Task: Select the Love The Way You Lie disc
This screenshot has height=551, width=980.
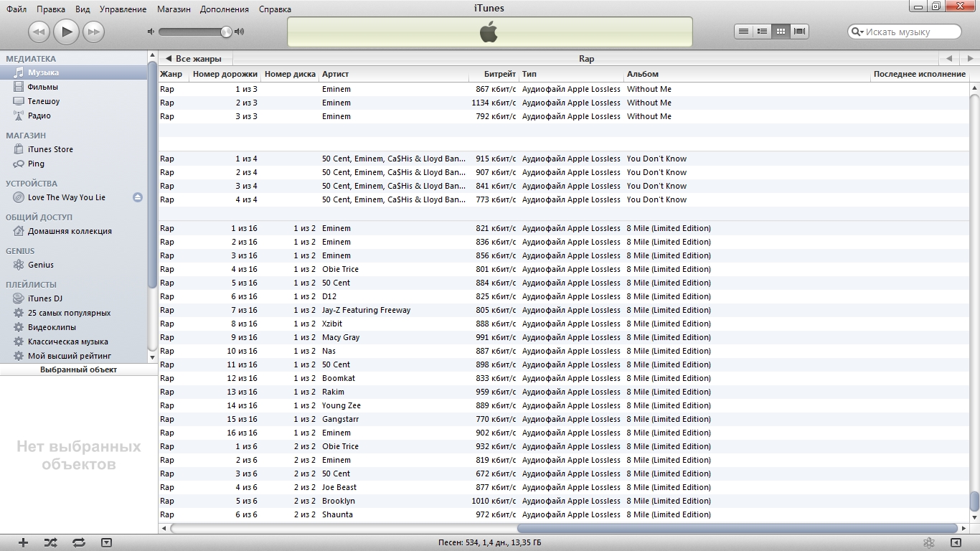Action: [x=66, y=197]
